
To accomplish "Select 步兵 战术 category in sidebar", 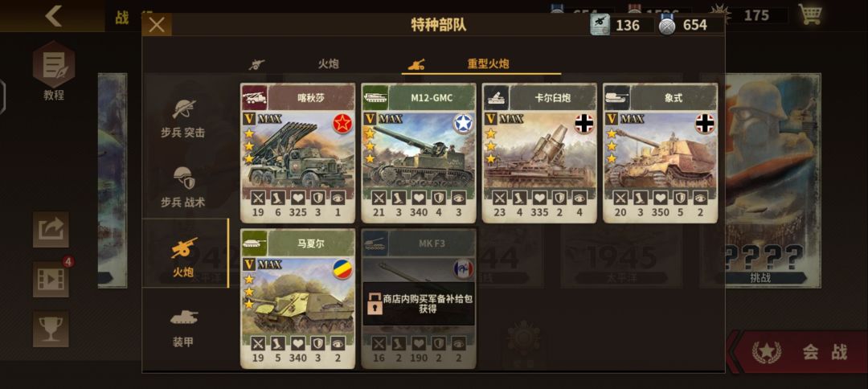I will pos(182,187).
